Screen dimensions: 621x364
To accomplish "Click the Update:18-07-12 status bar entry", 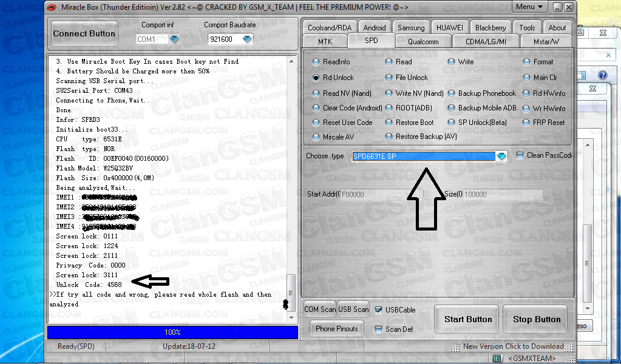I will click(189, 346).
